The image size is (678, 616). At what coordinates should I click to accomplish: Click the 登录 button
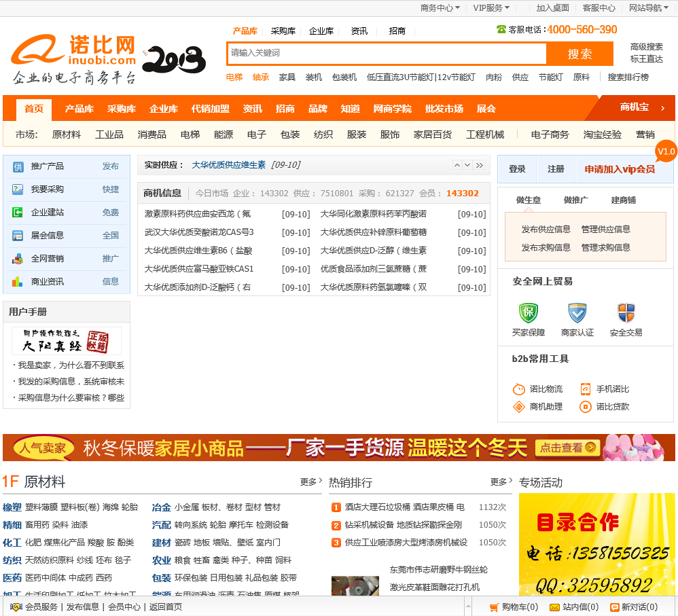coord(517,169)
